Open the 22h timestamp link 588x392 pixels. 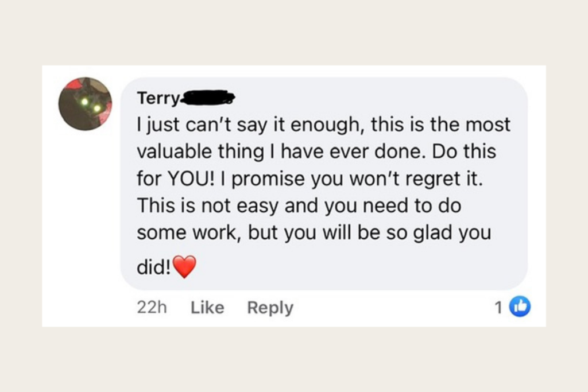[x=152, y=308]
